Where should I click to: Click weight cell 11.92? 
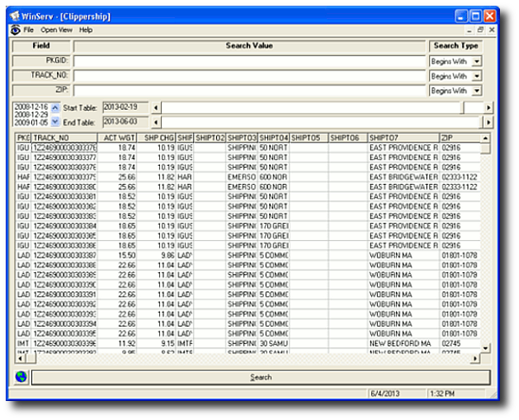(x=117, y=343)
